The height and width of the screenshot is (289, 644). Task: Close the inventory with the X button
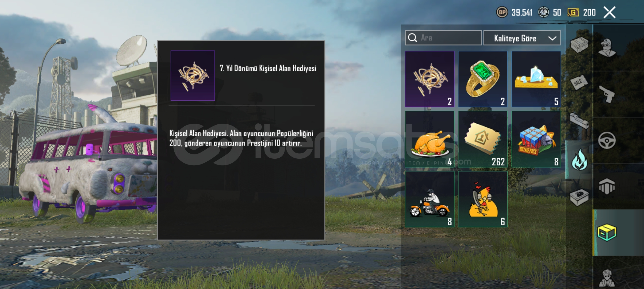pos(609,12)
